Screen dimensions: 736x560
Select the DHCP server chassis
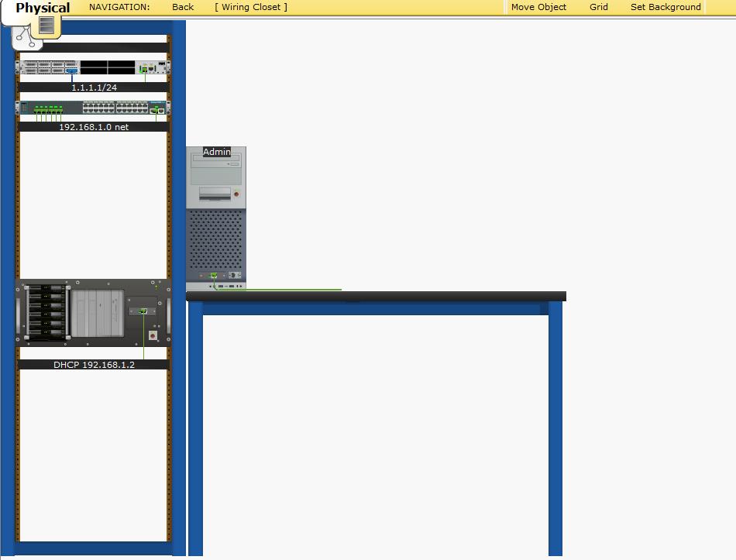(93, 313)
